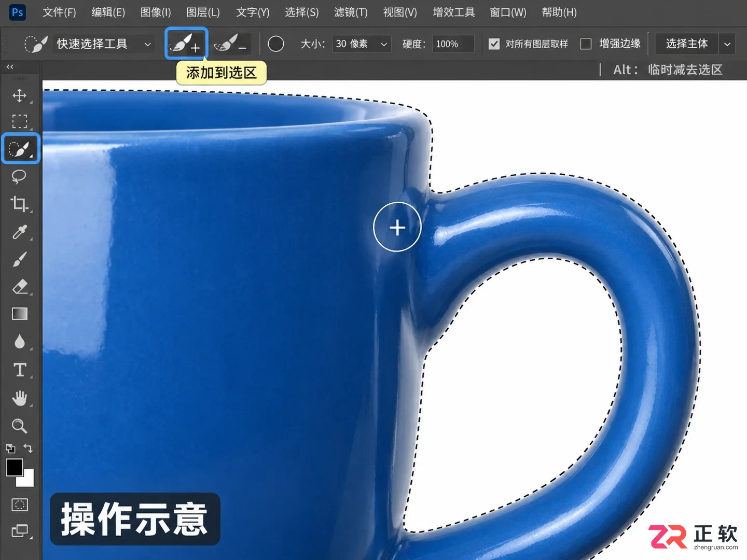The image size is (747, 560).
Task: Click foreground black color swatch
Action: [14, 467]
